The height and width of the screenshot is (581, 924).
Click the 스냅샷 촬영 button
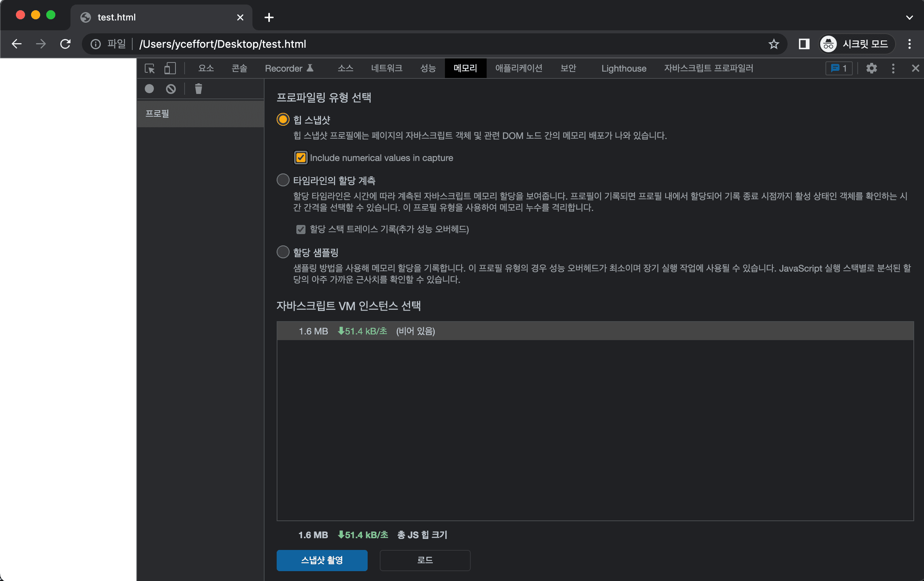point(322,559)
